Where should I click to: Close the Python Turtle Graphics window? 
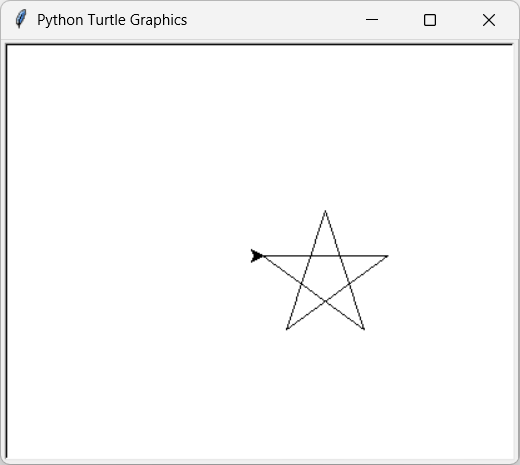489,20
